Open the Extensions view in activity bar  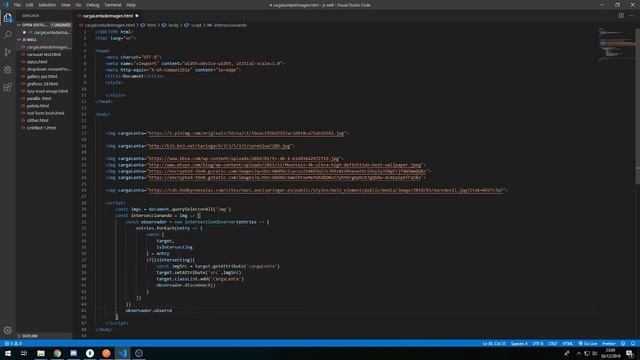(7, 87)
